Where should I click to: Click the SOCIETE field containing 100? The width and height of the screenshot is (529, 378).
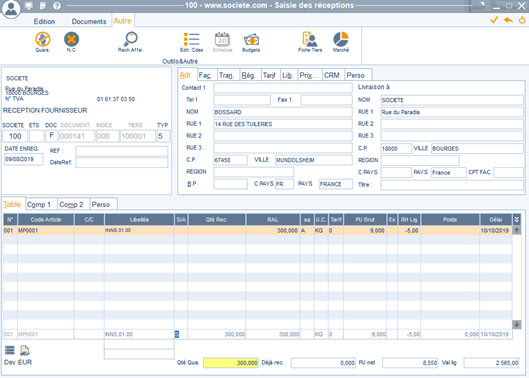click(x=15, y=136)
